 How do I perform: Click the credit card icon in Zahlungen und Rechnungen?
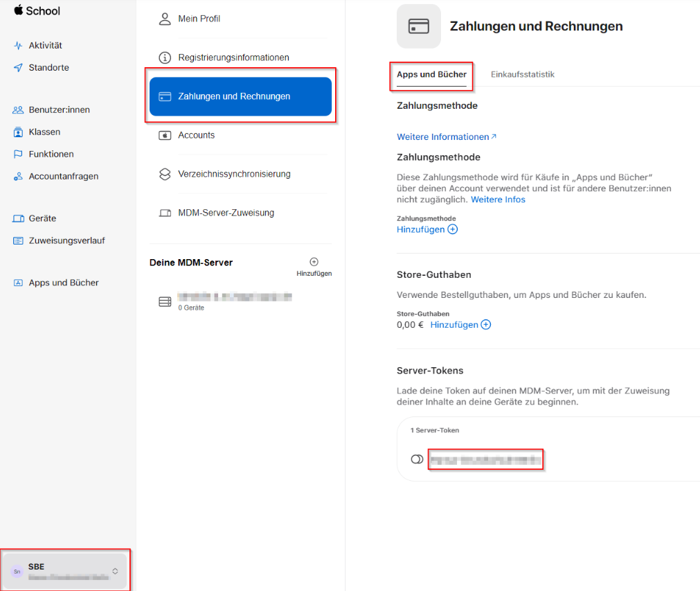[x=165, y=96]
